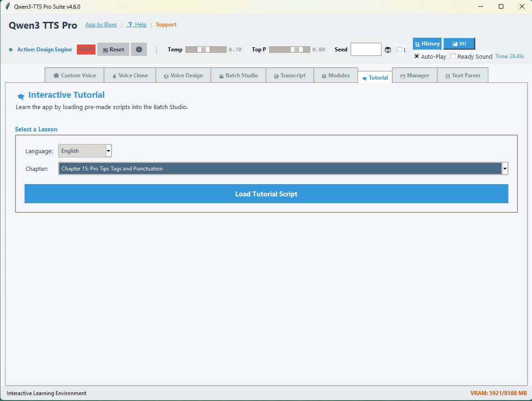Enable Ready Sound

[x=453, y=56]
